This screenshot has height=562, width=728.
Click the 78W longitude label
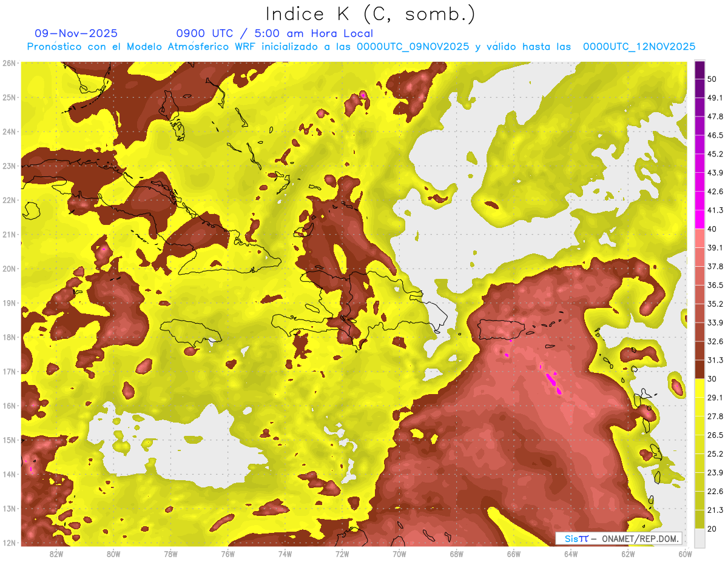tap(170, 554)
